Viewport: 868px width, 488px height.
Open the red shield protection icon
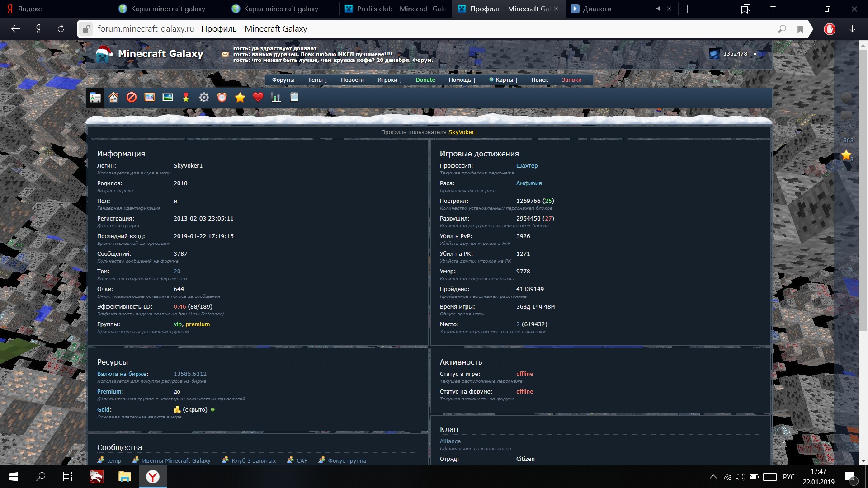(830, 29)
